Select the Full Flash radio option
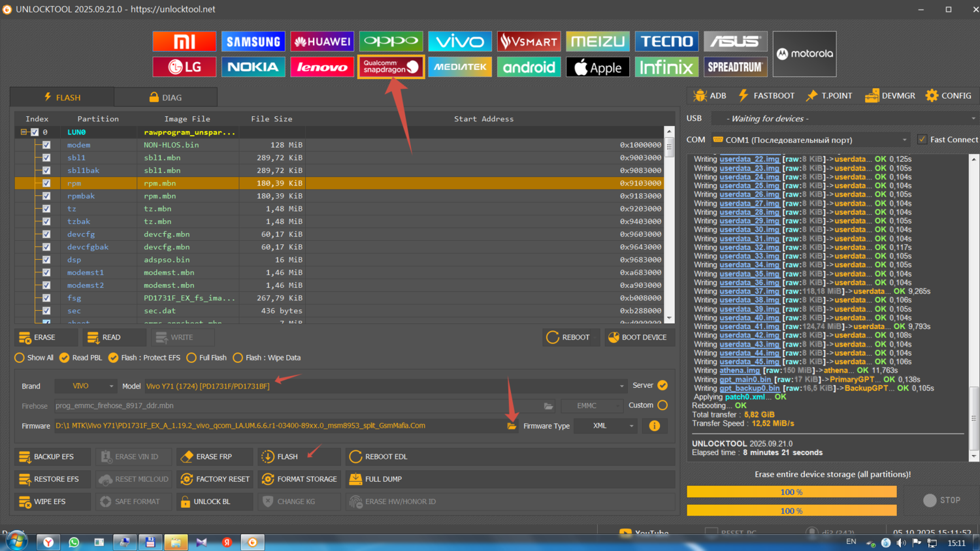The width and height of the screenshot is (980, 551). point(191,358)
